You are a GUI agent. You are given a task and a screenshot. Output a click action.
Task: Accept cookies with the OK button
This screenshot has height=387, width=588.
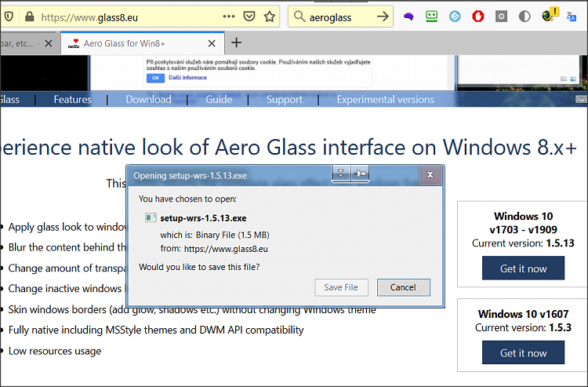click(x=155, y=78)
